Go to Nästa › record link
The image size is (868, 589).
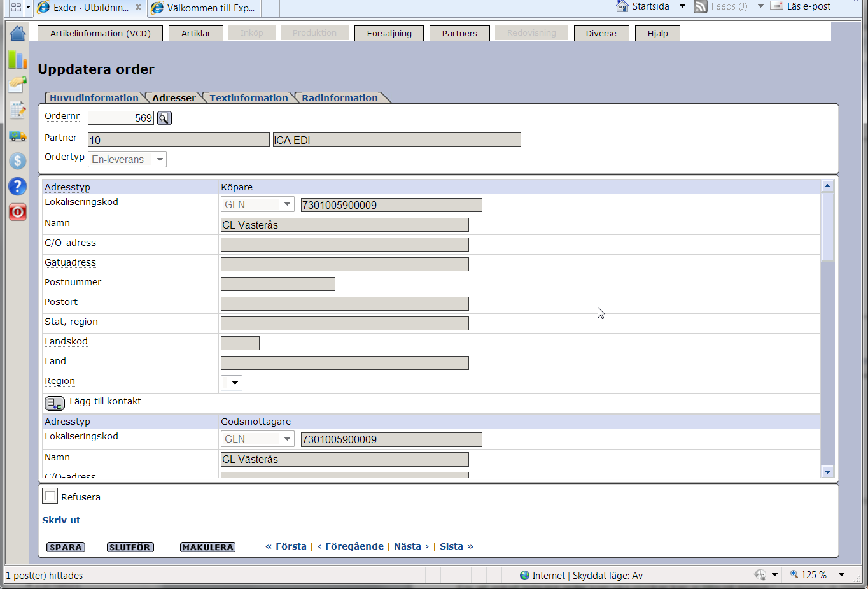coord(411,546)
